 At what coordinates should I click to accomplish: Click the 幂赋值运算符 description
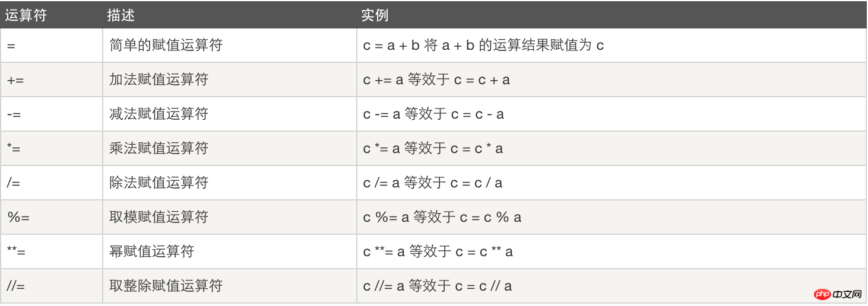[152, 251]
